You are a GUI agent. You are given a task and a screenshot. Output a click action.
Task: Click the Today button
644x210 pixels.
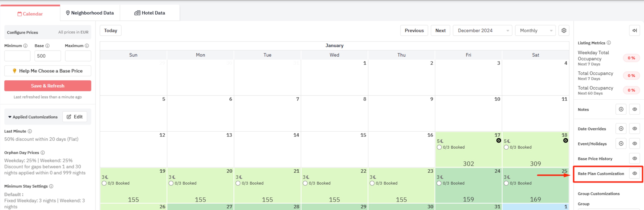(110, 30)
